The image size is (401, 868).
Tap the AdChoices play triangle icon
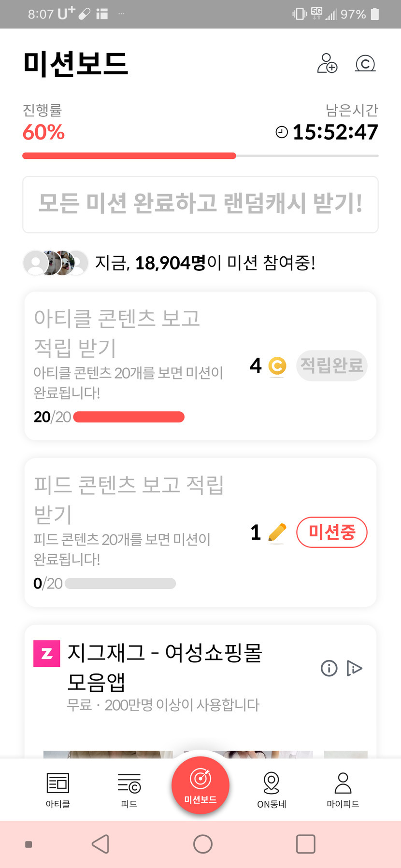[354, 668]
